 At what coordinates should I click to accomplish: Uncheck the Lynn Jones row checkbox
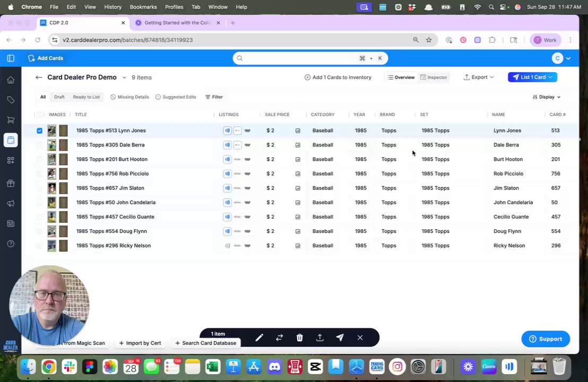pos(39,131)
